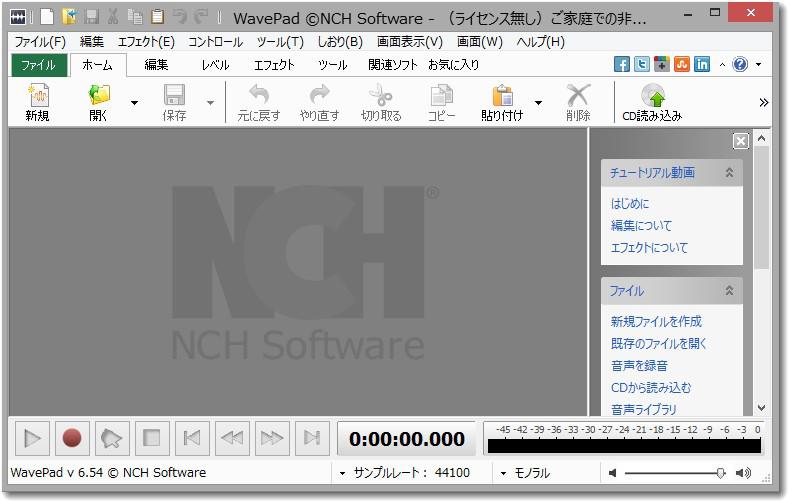Viewport: 788px width, 501px height.
Task: Click the loud speaker icon at volume slider end
Action: [x=743, y=473]
